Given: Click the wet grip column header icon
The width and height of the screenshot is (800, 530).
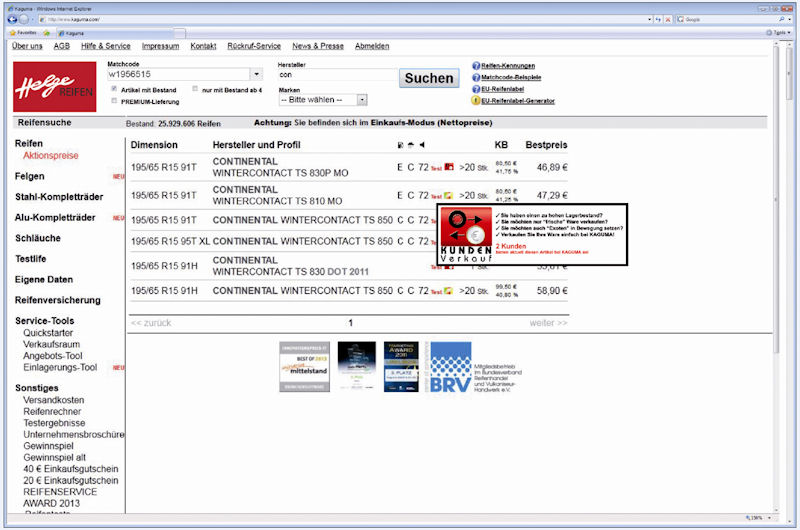Looking at the screenshot, I should [411, 145].
